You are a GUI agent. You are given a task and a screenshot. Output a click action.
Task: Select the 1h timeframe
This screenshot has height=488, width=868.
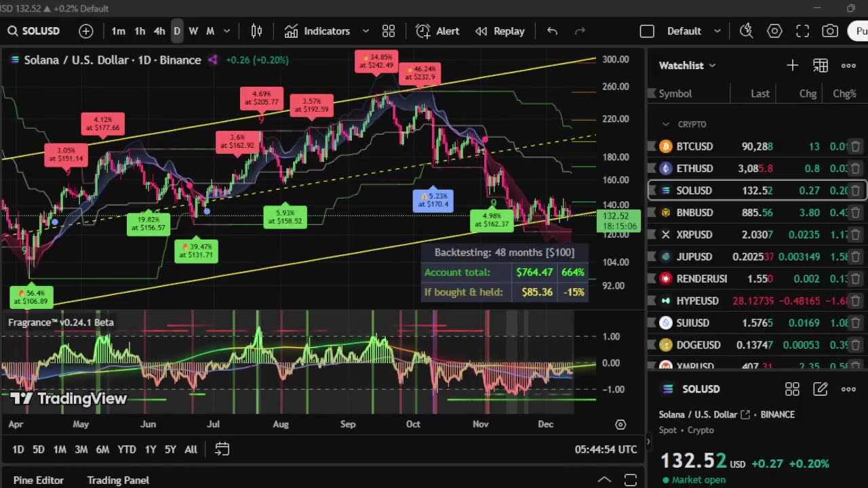[140, 31]
